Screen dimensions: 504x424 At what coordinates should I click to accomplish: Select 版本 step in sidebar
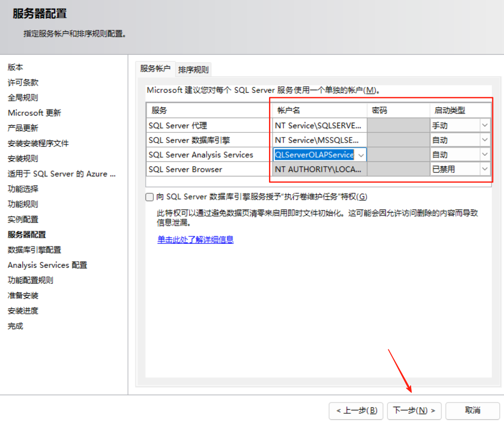point(15,67)
